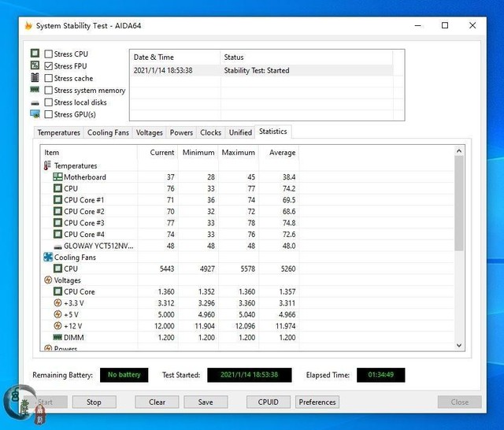Click the +3.3 V lightning icon
This screenshot has width=504, height=430.
pos(57,302)
